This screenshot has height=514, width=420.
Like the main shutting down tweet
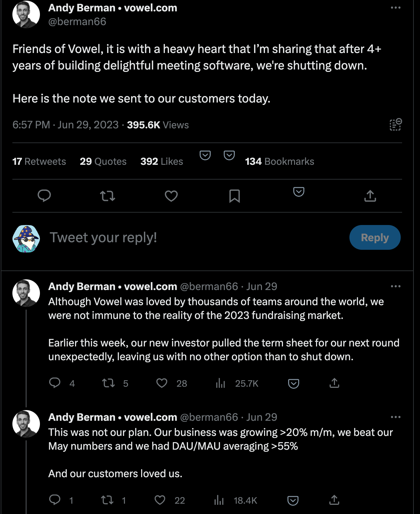click(171, 196)
